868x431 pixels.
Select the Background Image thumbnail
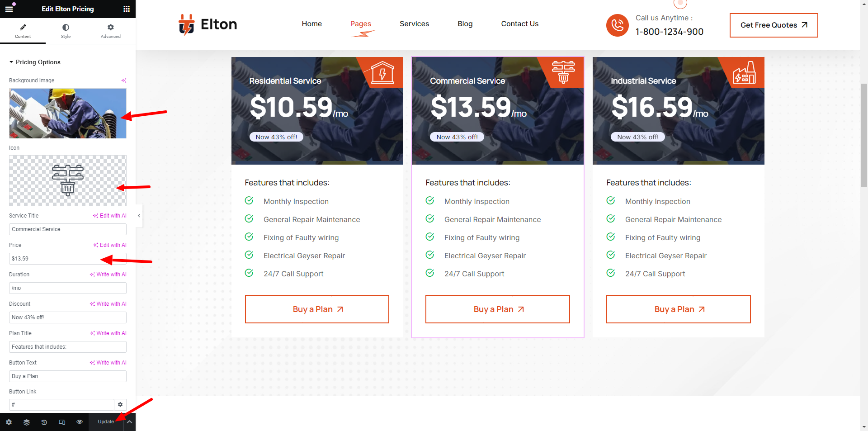pyautogui.click(x=67, y=114)
